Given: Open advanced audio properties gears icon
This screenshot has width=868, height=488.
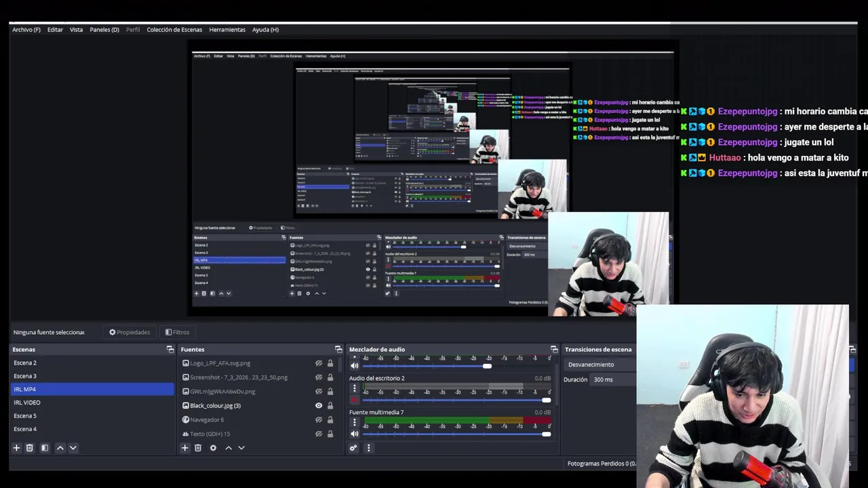Looking at the screenshot, I should pos(353,448).
